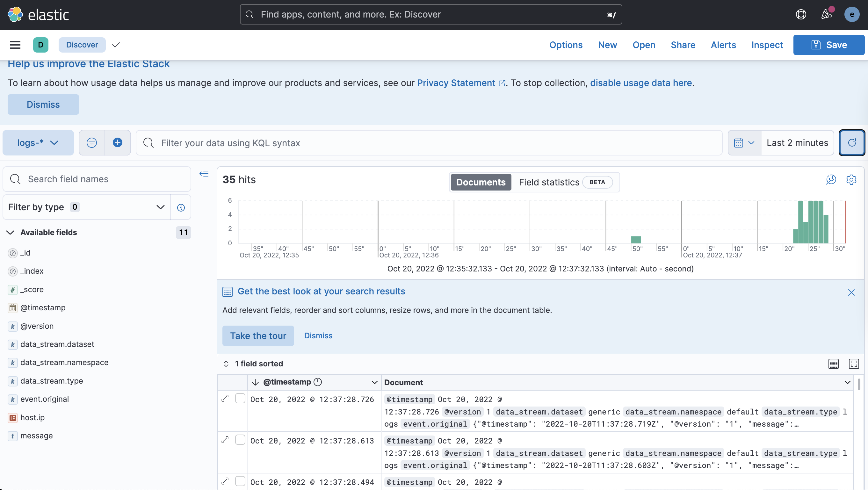This screenshot has height=490, width=868.
Task: Collapse the field list sidebar
Action: click(x=204, y=174)
